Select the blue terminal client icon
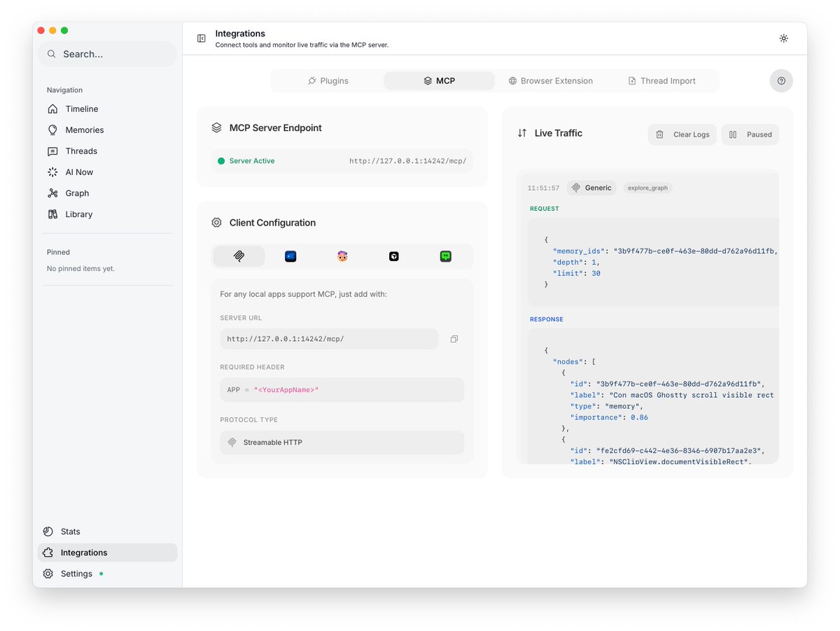Image resolution: width=840 pixels, height=631 pixels. click(x=290, y=256)
